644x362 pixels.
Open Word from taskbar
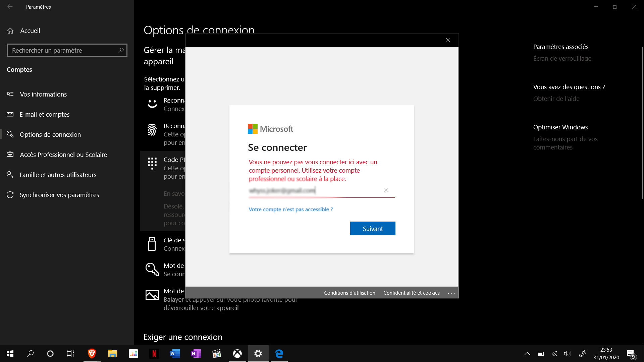175,354
